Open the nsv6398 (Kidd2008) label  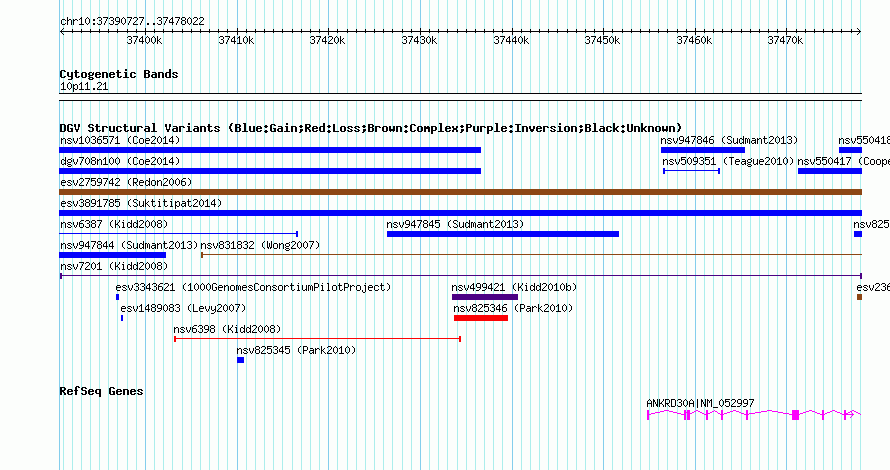[x=227, y=329]
